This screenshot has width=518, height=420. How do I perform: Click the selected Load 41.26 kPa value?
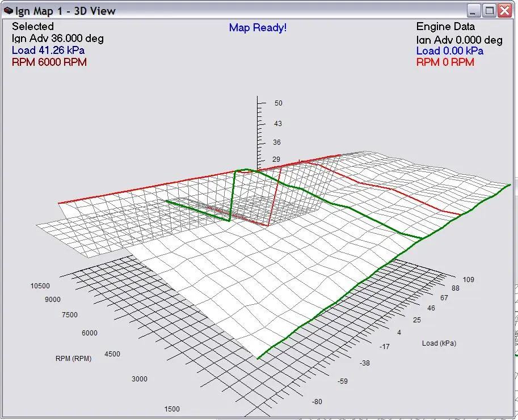coord(48,51)
